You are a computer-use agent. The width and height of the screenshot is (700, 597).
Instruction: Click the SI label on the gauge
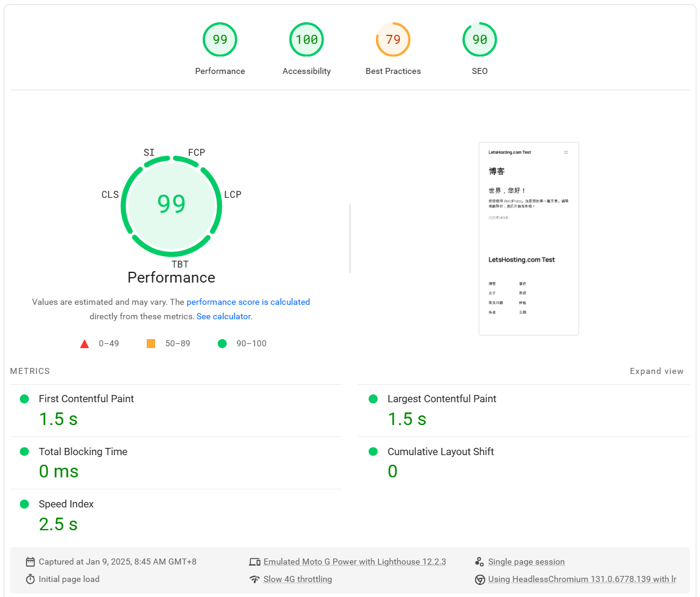click(x=149, y=153)
